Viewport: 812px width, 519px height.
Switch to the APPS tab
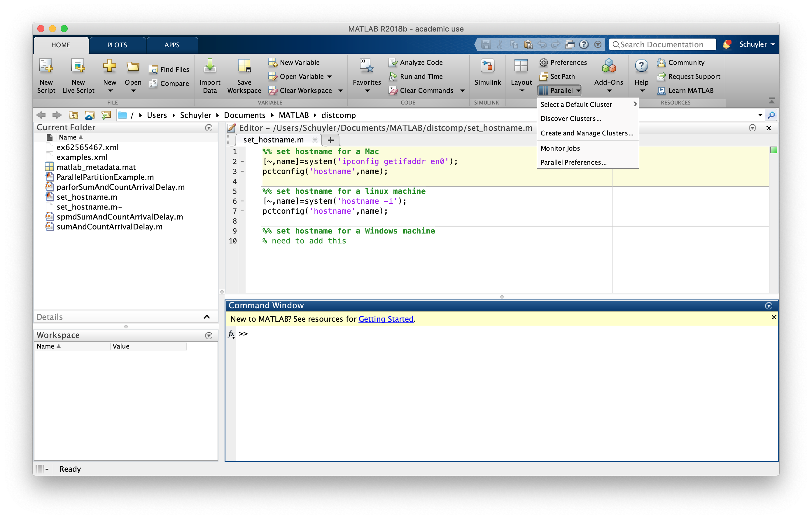click(x=172, y=45)
